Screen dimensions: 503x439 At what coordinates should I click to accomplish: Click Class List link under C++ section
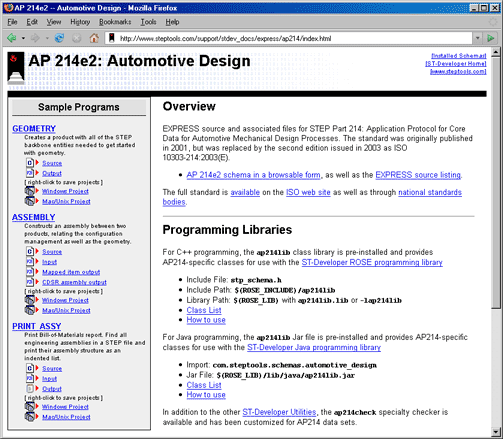[204, 310]
